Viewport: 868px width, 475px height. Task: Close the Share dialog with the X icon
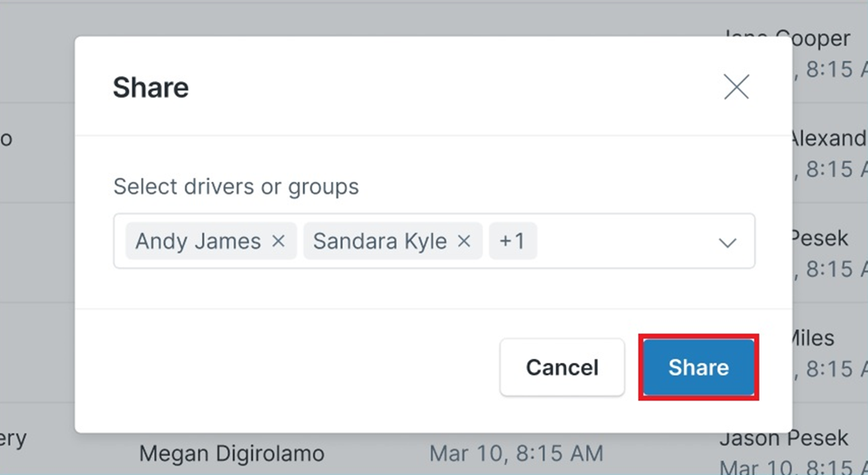(736, 87)
